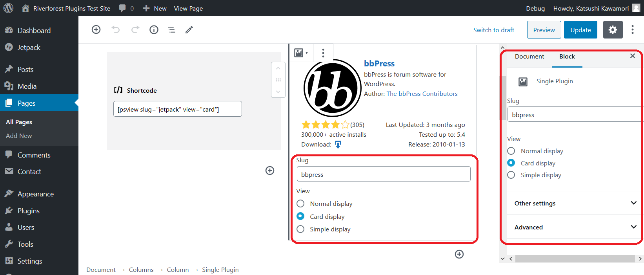Open the block toolbar more options dots

[x=323, y=53]
